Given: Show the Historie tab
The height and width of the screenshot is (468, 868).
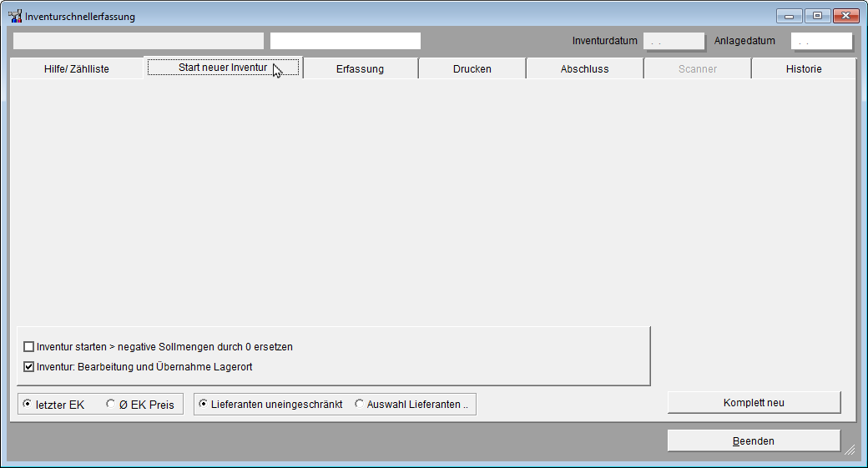Looking at the screenshot, I should (x=804, y=69).
